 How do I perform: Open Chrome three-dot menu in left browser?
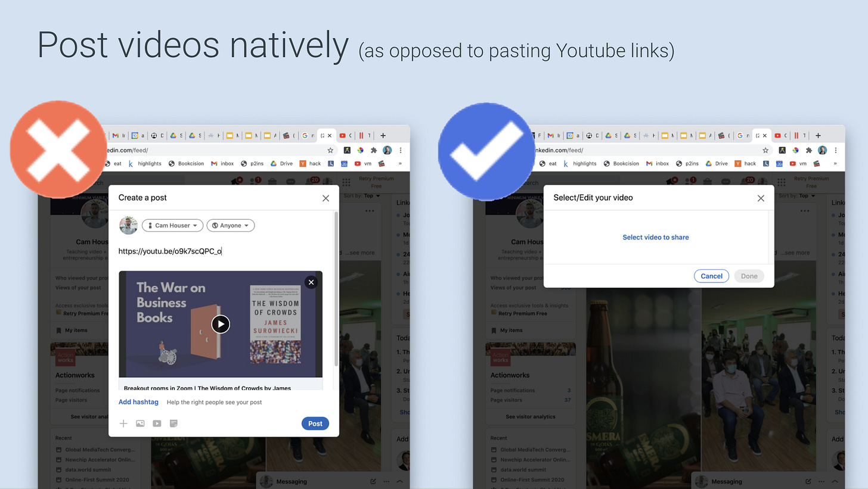click(401, 151)
